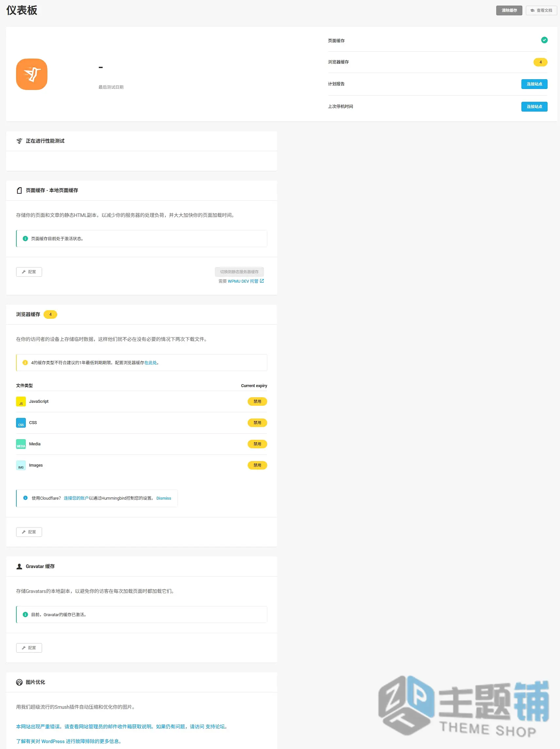Click the Current expiry column header
Image resolution: width=560 pixels, height=749 pixels.
pyautogui.click(x=254, y=386)
